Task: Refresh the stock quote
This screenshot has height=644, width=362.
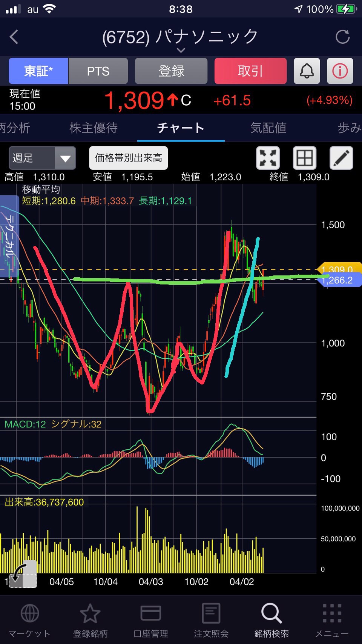Action: (x=342, y=37)
